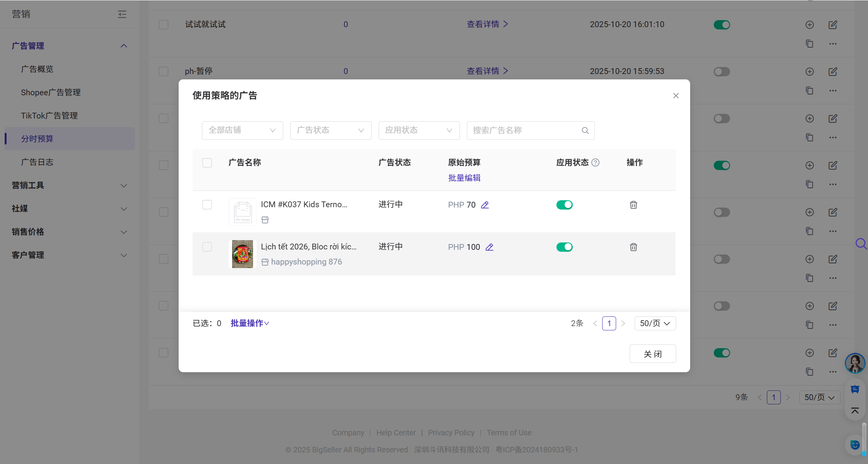Click the search magnifier in the ad name field
Screen dimensions: 868x464
click(585, 131)
